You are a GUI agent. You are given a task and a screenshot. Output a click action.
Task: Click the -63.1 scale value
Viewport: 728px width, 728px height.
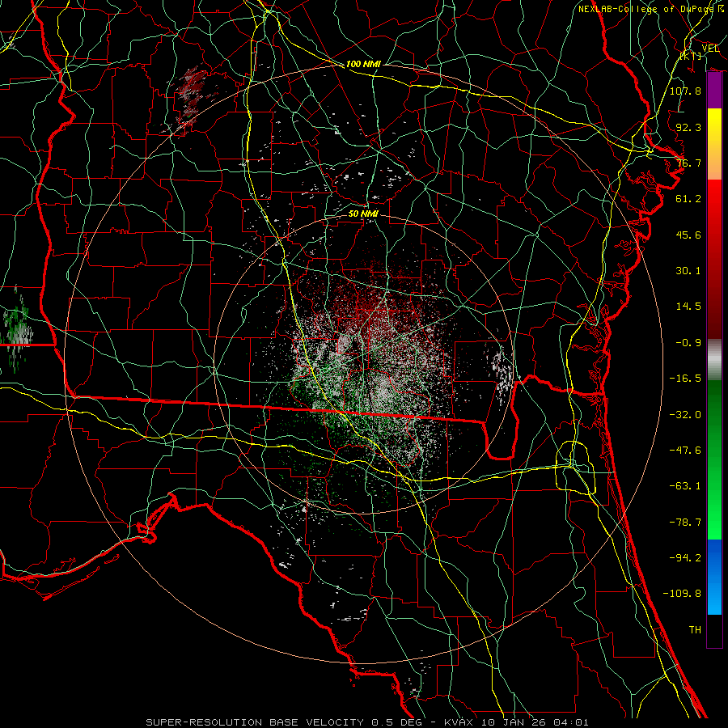tap(685, 486)
